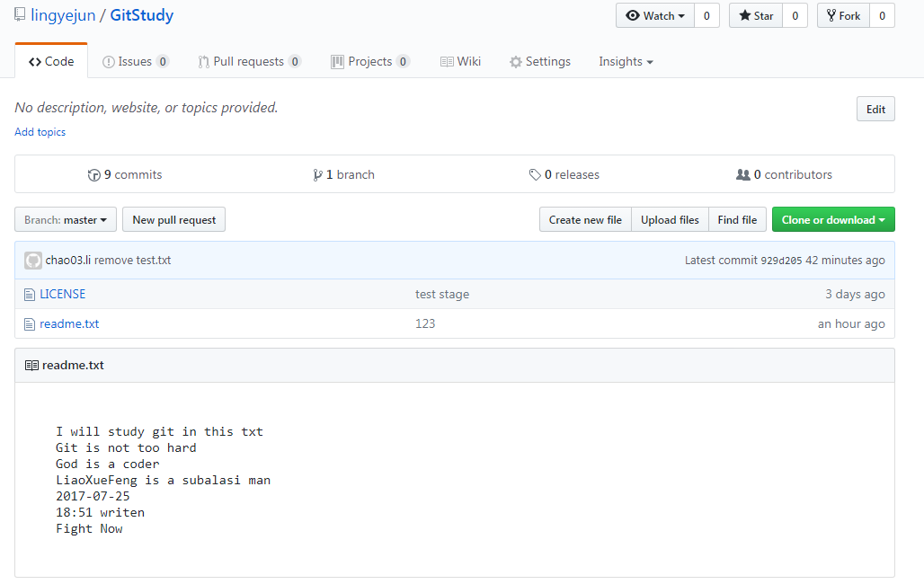Click the star icon in the Star button
Screen dimensions: 924x584
(745, 16)
